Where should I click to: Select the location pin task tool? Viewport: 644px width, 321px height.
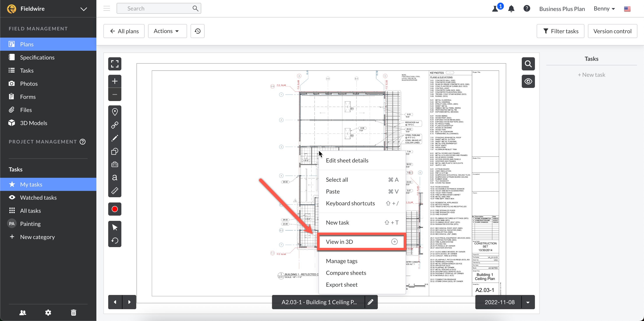click(x=115, y=112)
